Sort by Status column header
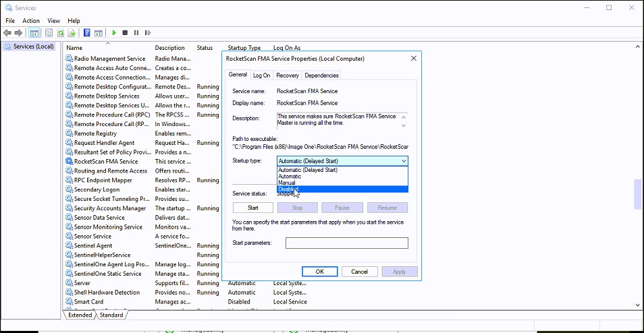This screenshot has width=644, height=333. [x=205, y=48]
